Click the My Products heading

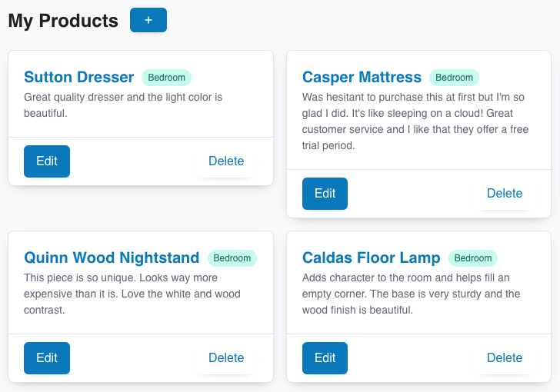click(x=63, y=20)
